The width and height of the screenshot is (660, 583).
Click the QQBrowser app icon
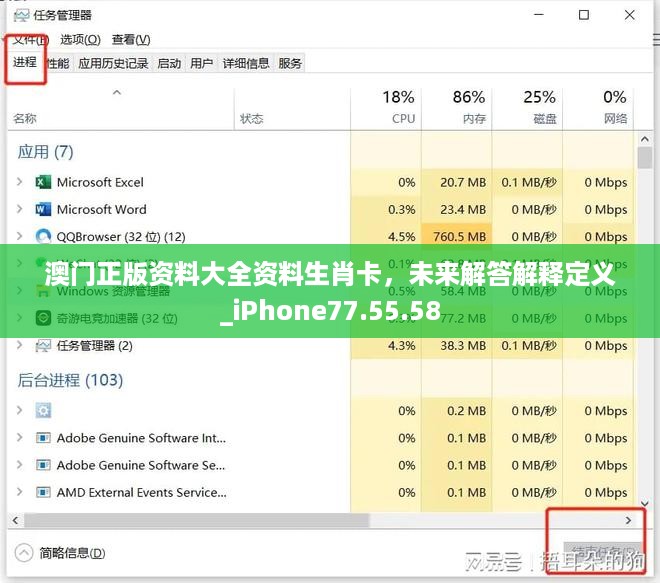(x=43, y=237)
